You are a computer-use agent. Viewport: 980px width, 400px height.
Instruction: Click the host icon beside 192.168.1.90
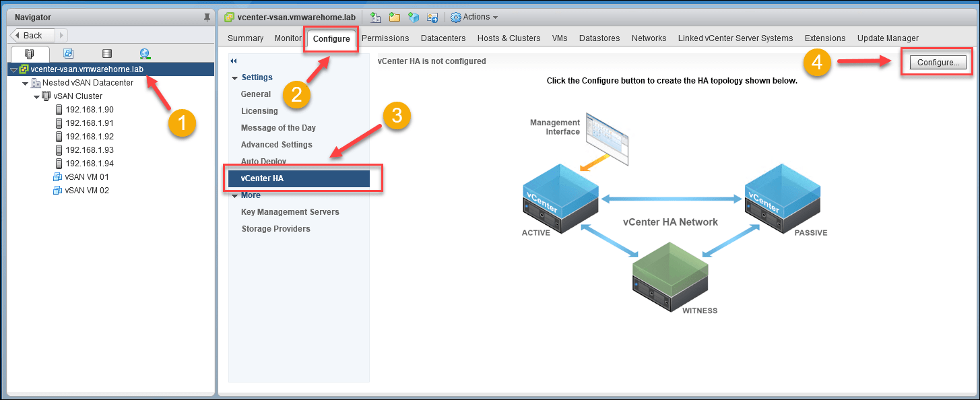point(59,110)
